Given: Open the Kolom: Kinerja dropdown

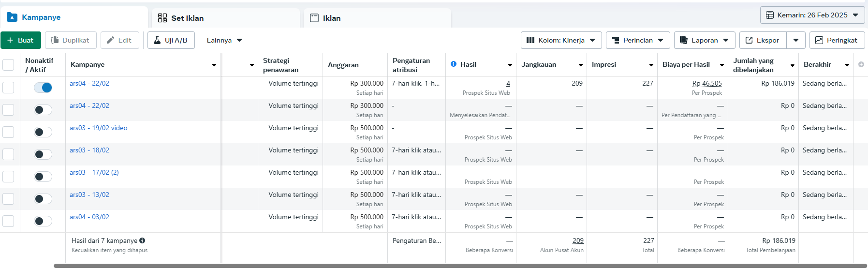Looking at the screenshot, I should (561, 40).
